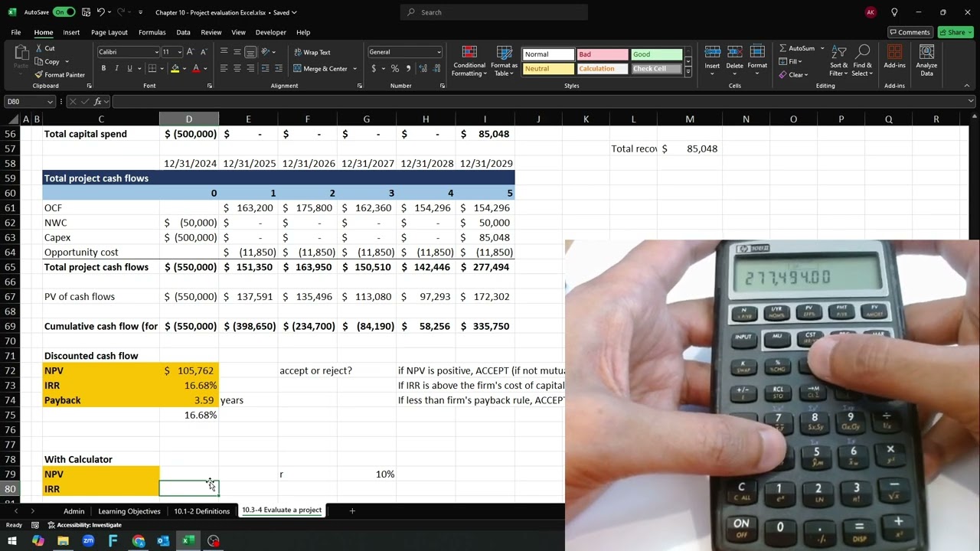Click Merge & Center

click(x=320, y=68)
